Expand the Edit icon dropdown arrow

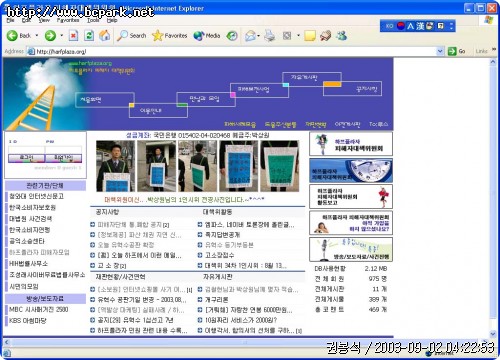(x=298, y=35)
